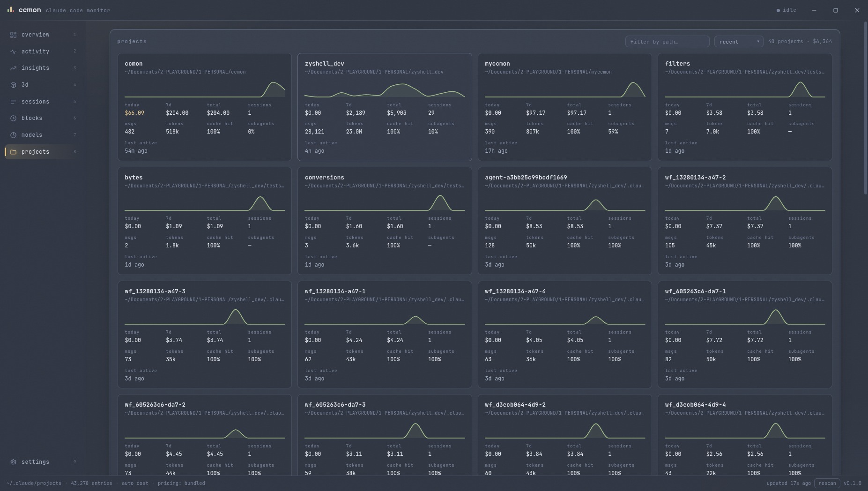Click the projects folder icon in sidebar
This screenshot has width=868, height=491.
point(13,152)
